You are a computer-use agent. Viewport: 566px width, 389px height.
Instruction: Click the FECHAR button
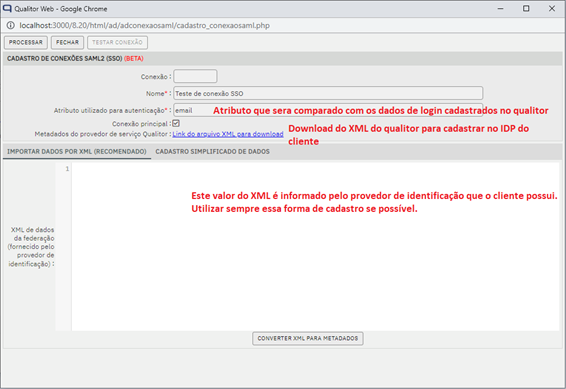click(67, 43)
